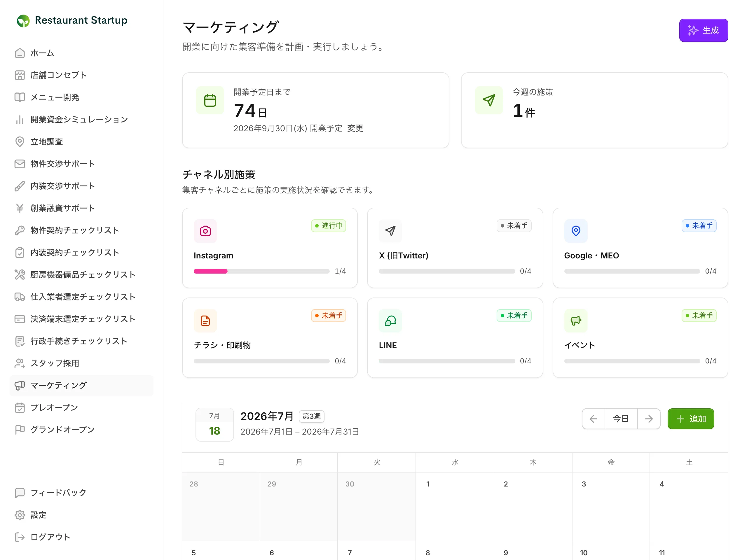Go to previous month with left arrow
Viewport: 747px width, 560px height.
593,419
